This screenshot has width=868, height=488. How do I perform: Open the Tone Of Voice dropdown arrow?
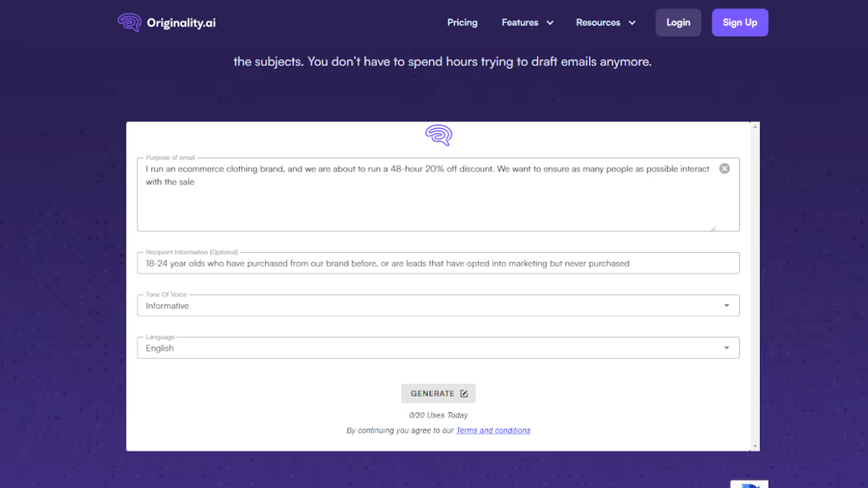tap(726, 306)
